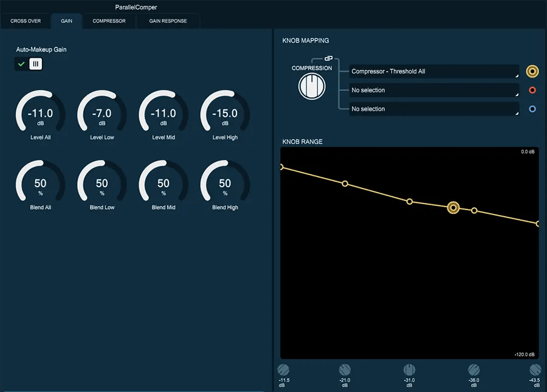
Task: Click the -31.0 dB range knob
Action: point(410,370)
